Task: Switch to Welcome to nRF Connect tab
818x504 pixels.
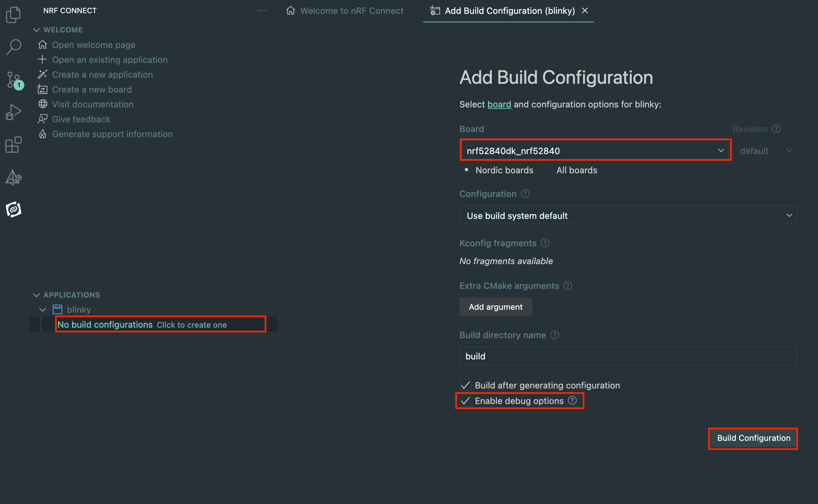Action: pos(345,11)
